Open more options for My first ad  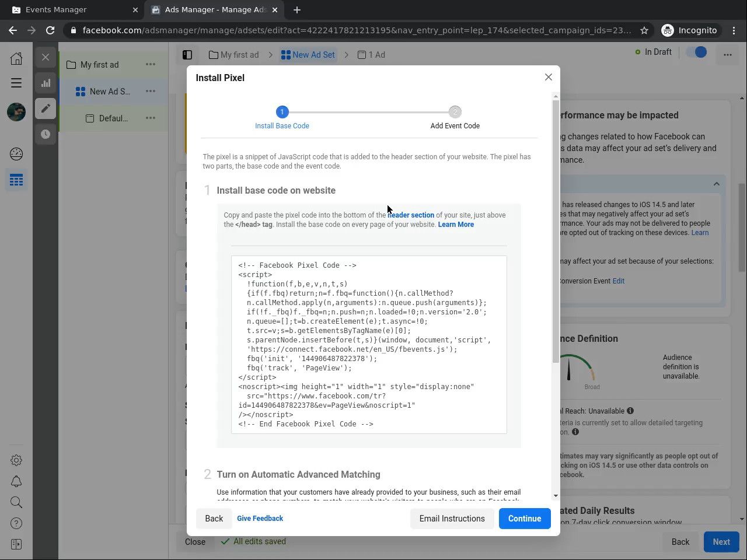151,65
